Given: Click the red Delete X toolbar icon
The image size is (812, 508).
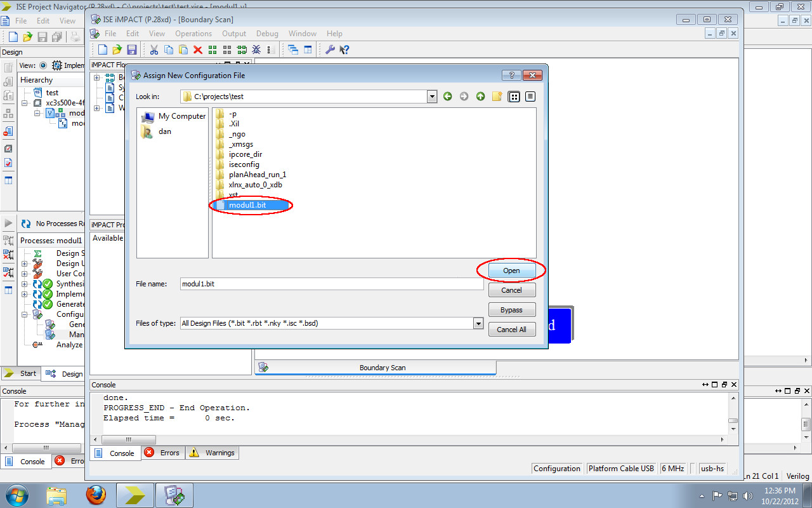Looking at the screenshot, I should point(197,50).
